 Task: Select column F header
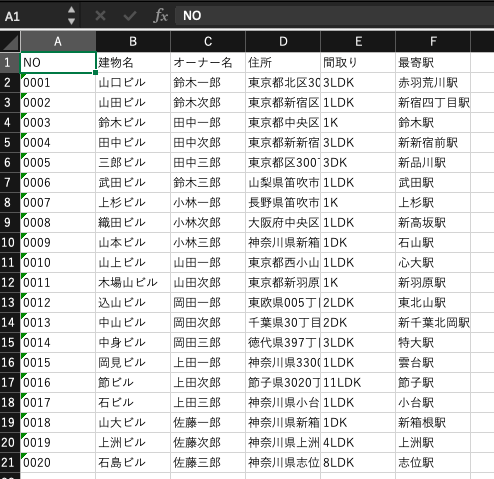[x=433, y=42]
